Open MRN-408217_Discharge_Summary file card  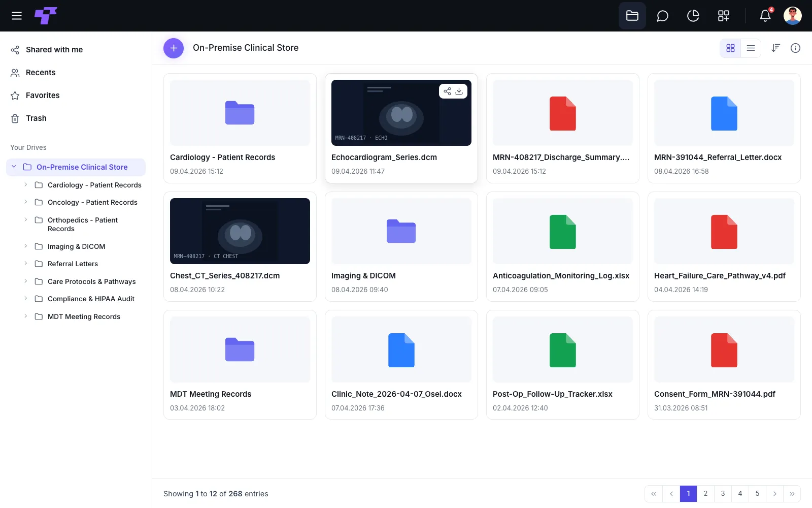(x=563, y=129)
